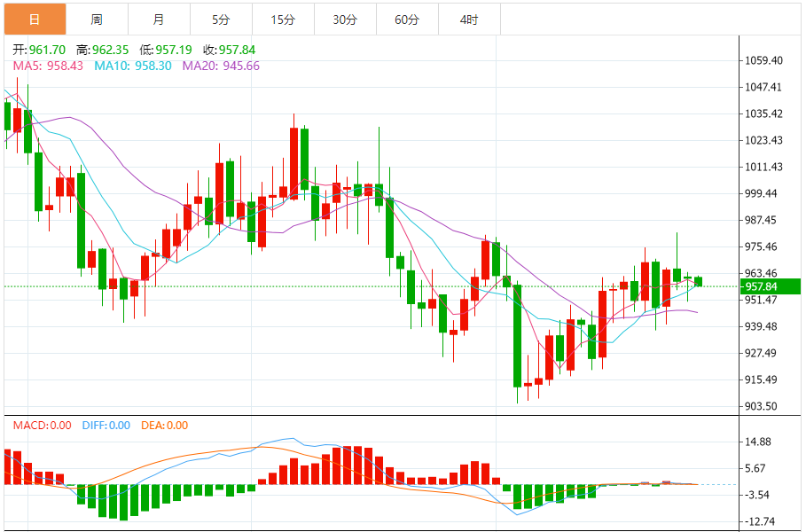
Task: Click the MA20: 945.66 legend label
Action: click(x=221, y=66)
